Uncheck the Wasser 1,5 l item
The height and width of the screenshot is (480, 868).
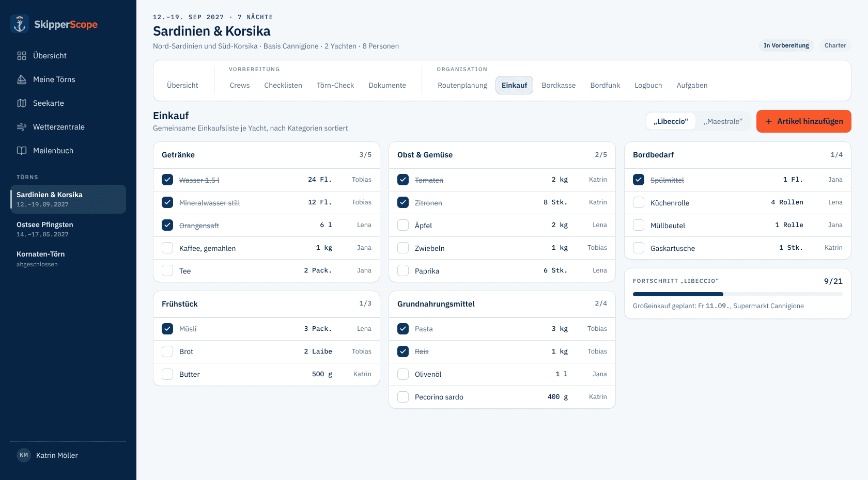[167, 180]
